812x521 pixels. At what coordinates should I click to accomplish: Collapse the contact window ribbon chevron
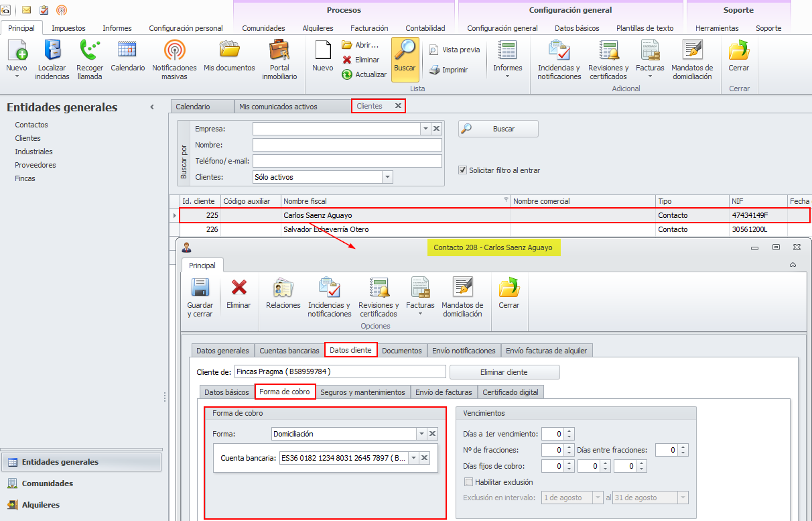click(793, 265)
